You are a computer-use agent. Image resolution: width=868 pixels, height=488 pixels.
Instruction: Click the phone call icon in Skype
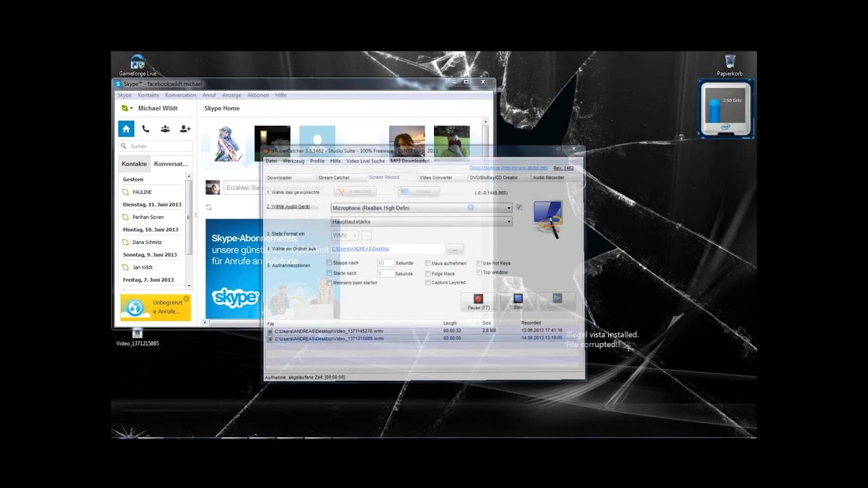(x=146, y=129)
